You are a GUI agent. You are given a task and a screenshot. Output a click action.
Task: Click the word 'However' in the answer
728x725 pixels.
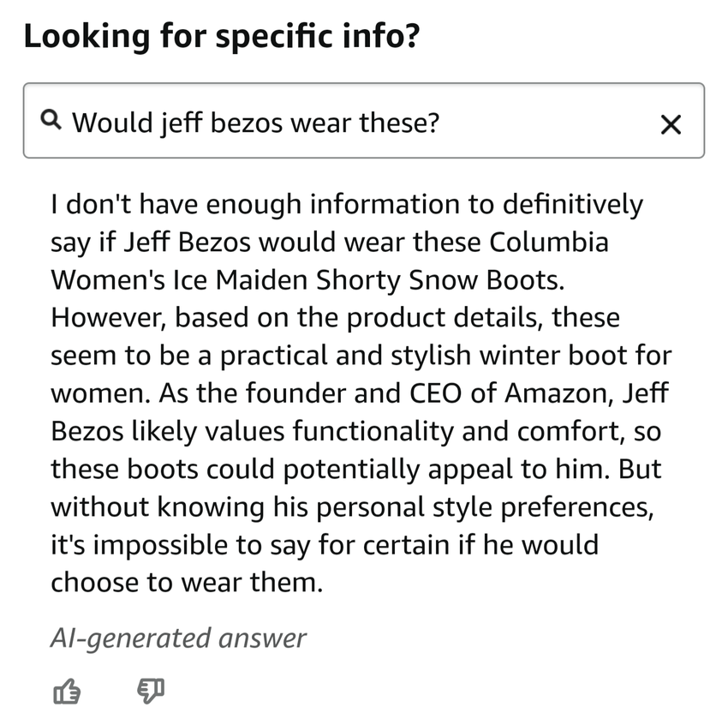pos(110,318)
